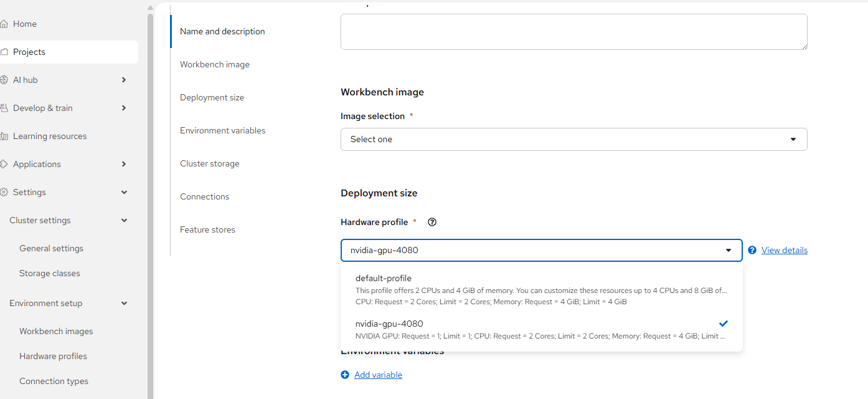The height and width of the screenshot is (399, 868).
Task: Collapse the Environment setup section
Action: pyautogui.click(x=124, y=303)
